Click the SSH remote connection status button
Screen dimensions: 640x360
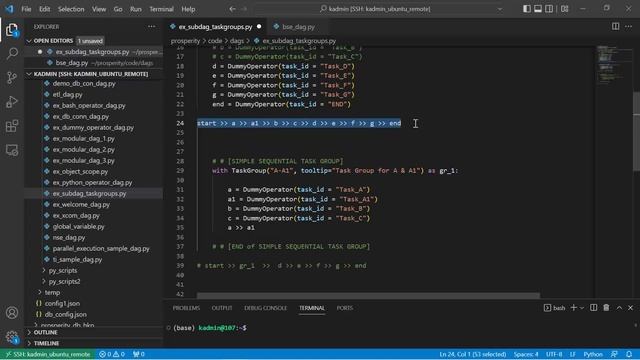pos(48,354)
